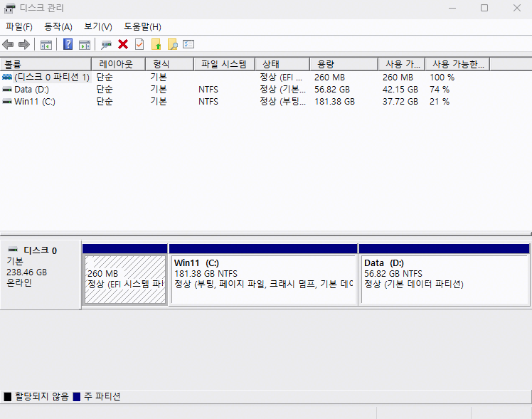Viewport: 532px width, 419px height.
Task: Select the 디스크 0 disk label panel
Action: pos(41,275)
